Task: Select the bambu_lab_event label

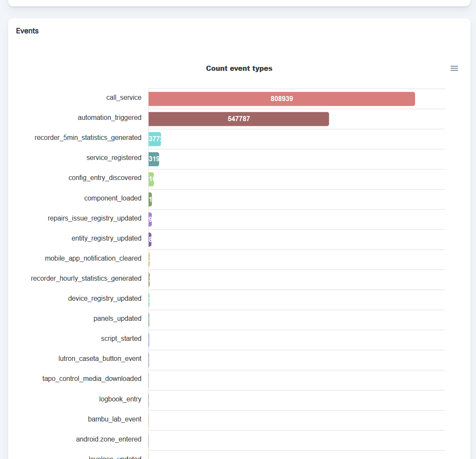Action: coord(115,419)
